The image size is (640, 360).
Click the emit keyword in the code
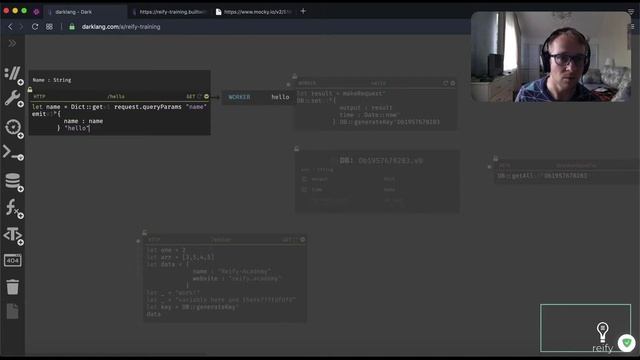pyautogui.click(x=39, y=114)
